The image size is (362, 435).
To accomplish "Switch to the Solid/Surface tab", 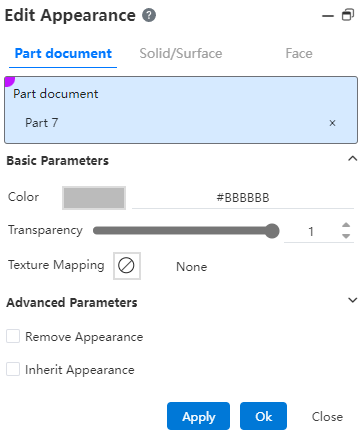I will point(181,53).
